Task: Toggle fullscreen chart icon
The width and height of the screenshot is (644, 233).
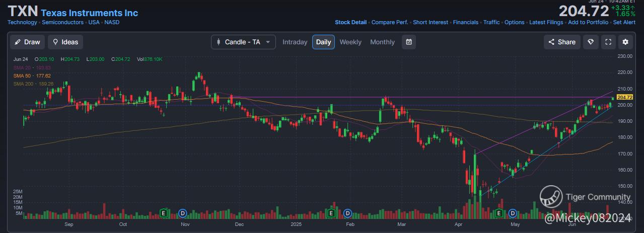Action: click(608, 42)
